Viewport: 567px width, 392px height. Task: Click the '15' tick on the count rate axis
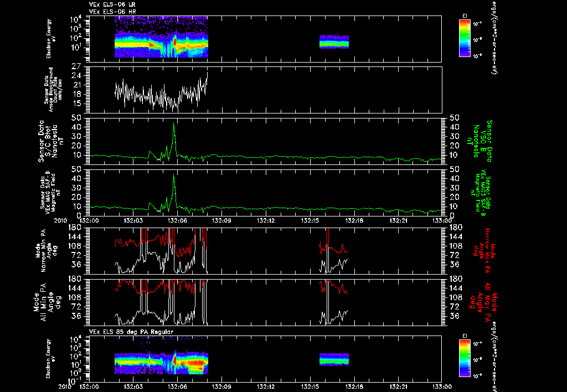pyautogui.click(x=76, y=104)
